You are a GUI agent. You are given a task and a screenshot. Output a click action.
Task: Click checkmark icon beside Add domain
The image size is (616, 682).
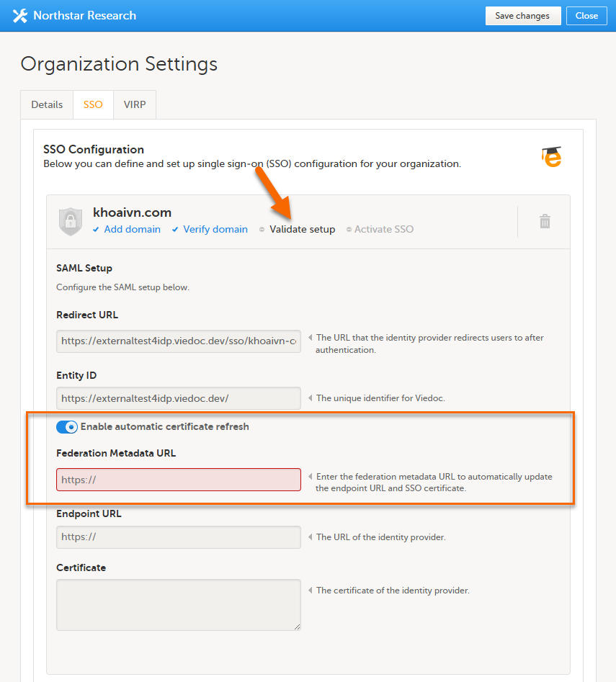97,230
